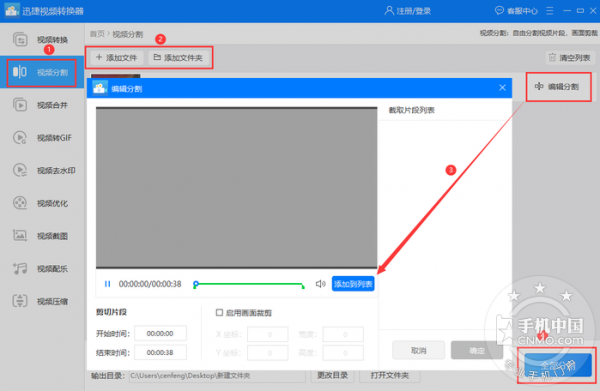
Task: Click the blue start handle on the clip slider
Action: 196,284
